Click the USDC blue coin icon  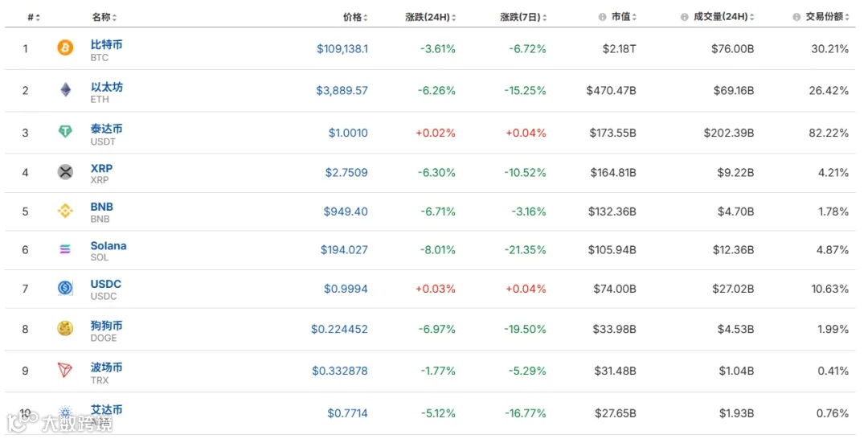pyautogui.click(x=65, y=288)
